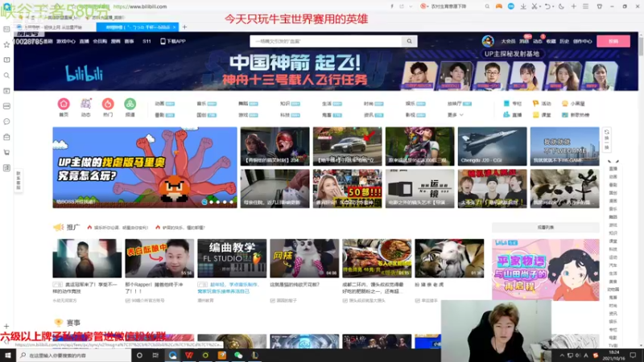
Task: Switch to the first browser tab
Action: pos(56,27)
